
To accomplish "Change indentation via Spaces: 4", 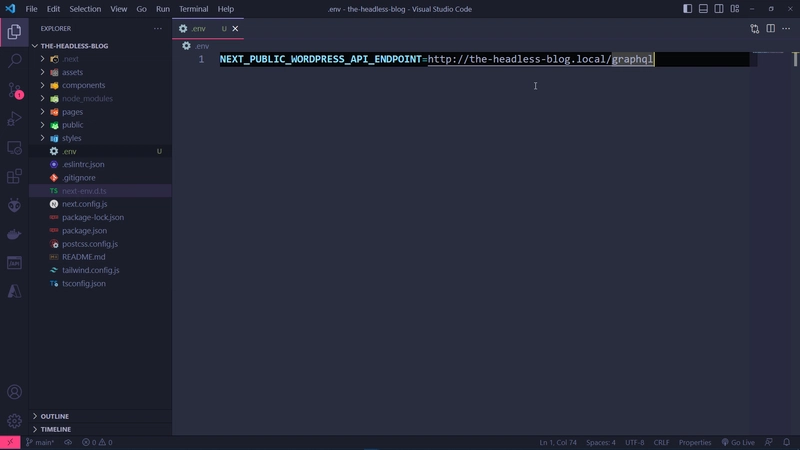I will [x=601, y=442].
